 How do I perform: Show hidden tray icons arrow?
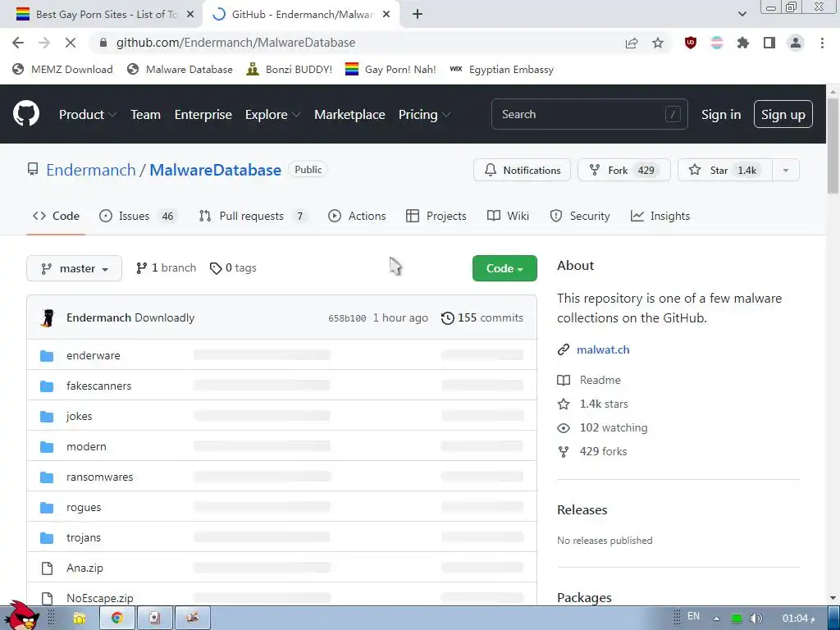pos(716,619)
